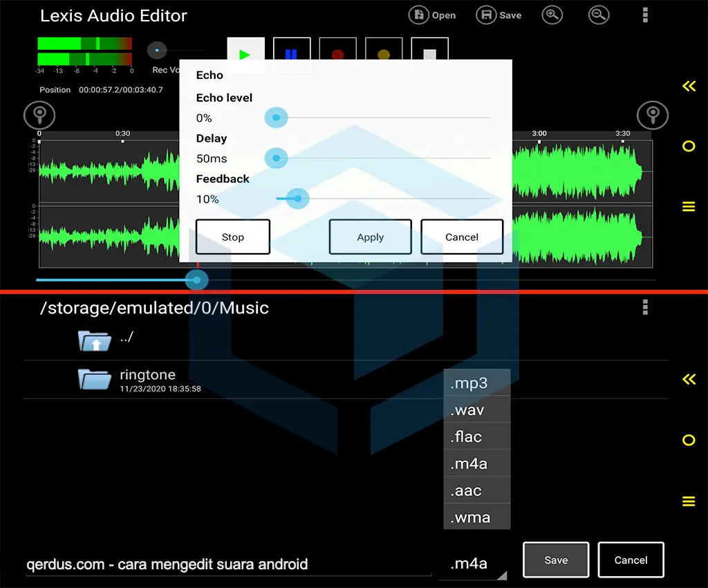Cancel the Echo dialog
The image size is (708, 588).
pos(461,237)
